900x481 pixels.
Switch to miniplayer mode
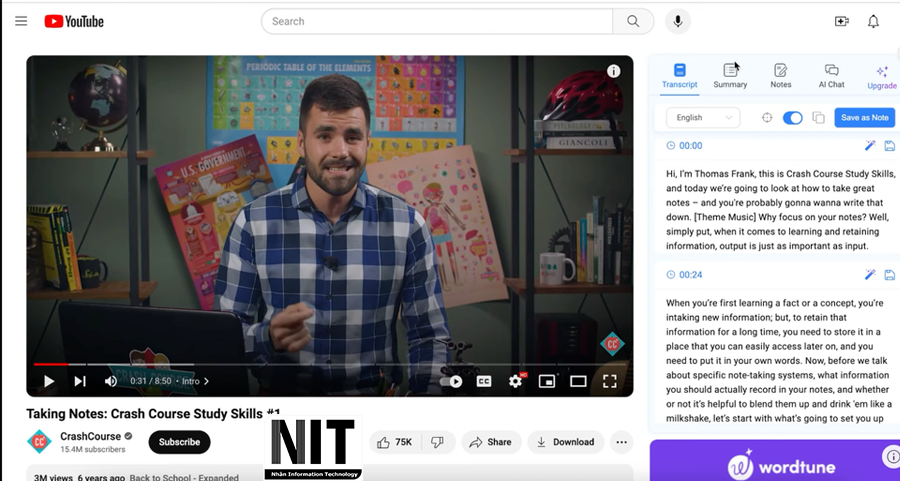(x=546, y=381)
